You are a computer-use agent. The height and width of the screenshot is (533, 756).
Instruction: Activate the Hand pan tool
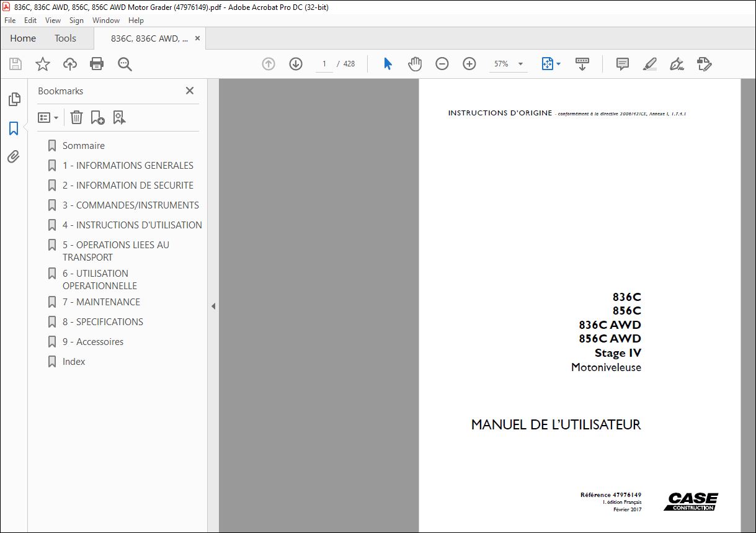click(x=415, y=64)
